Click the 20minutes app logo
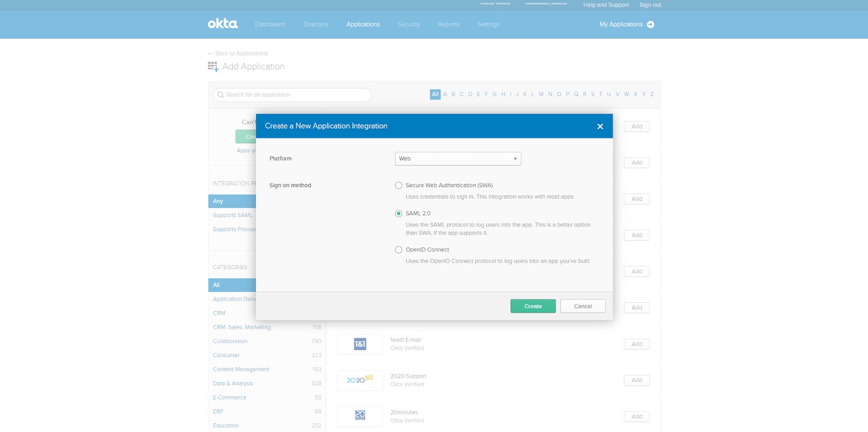 pos(360,416)
